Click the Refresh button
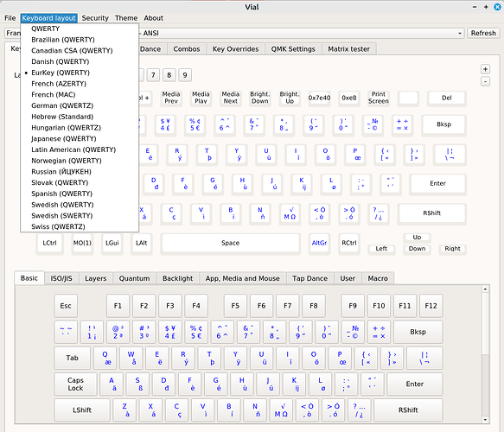The height and width of the screenshot is (432, 504). (x=483, y=33)
